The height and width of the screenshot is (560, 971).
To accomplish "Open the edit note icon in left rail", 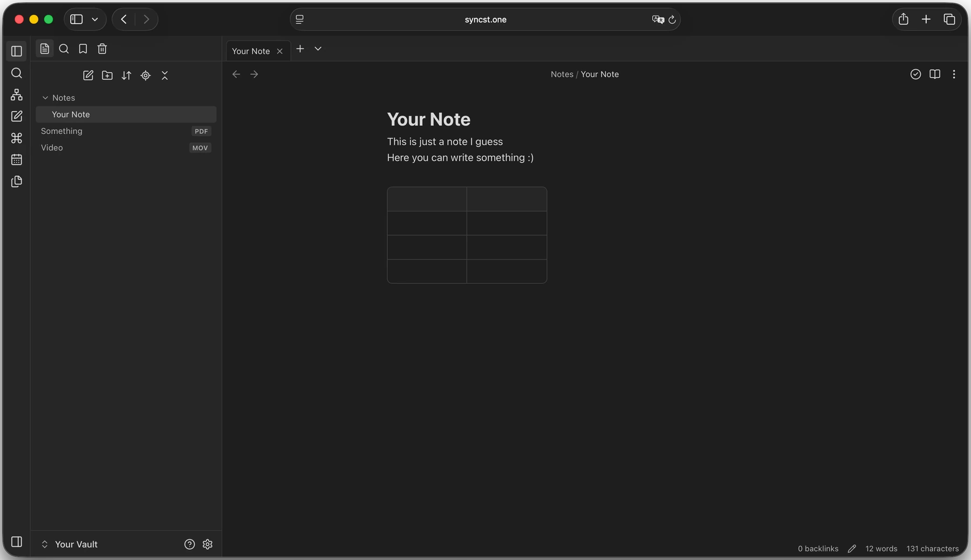I will 17,117.
